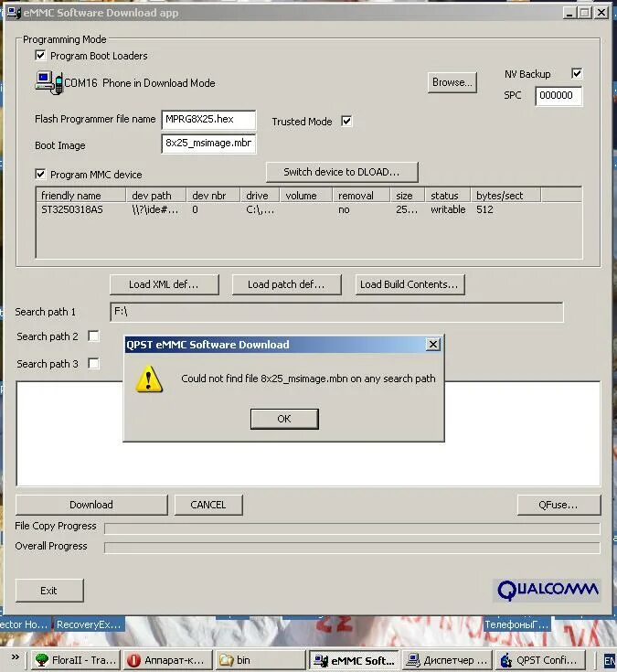
Task: Click Load XML def... button
Action: tap(165, 284)
